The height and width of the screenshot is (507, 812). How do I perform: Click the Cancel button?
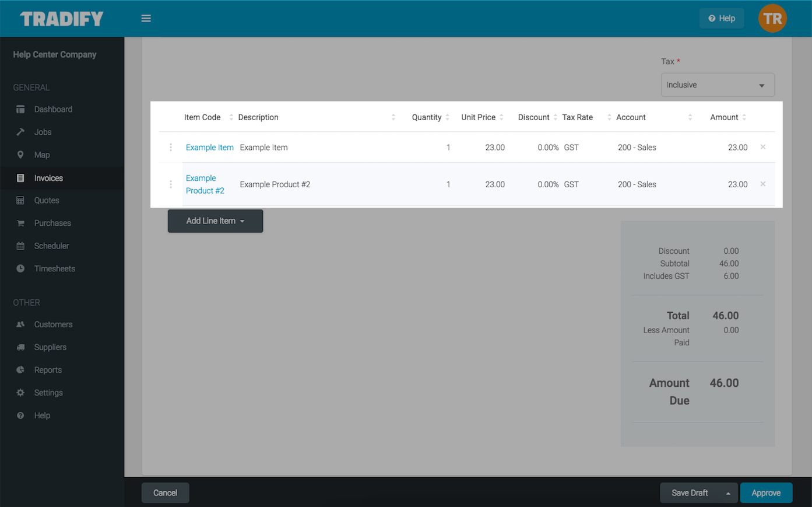click(165, 493)
